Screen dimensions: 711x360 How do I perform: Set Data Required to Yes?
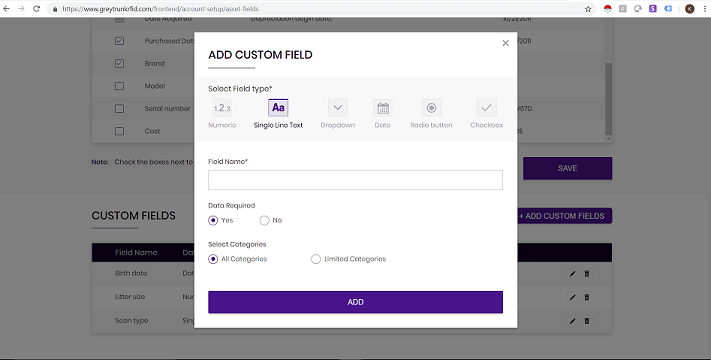(x=213, y=220)
